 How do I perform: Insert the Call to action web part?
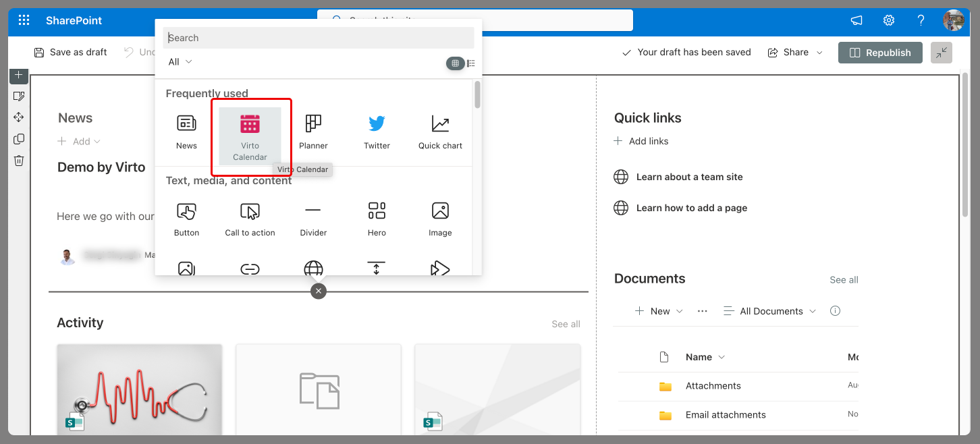click(x=250, y=219)
